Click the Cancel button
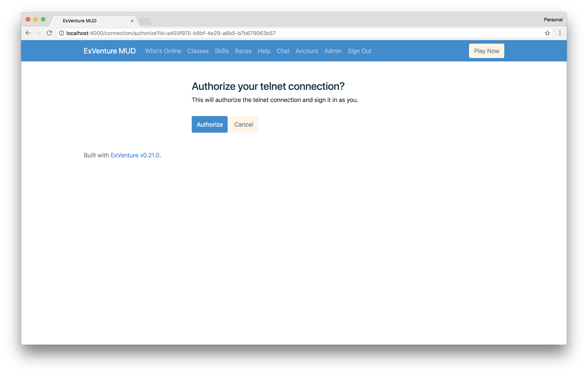This screenshot has height=375, width=588. pyautogui.click(x=243, y=124)
